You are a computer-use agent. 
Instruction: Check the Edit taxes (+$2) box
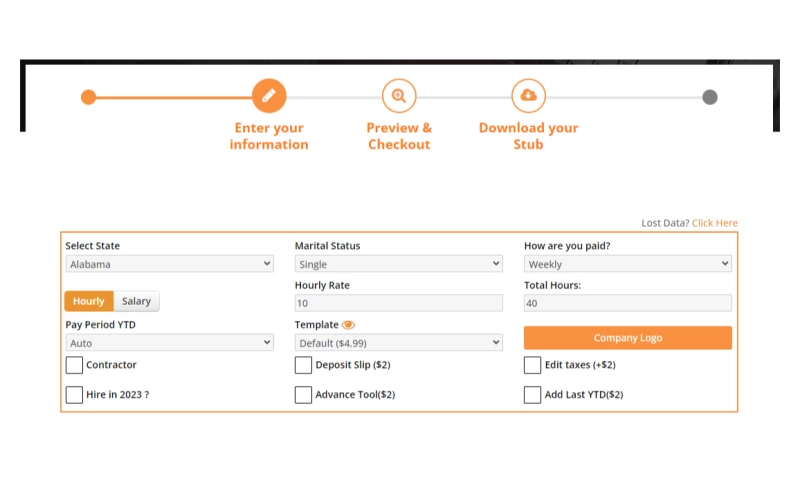(533, 365)
